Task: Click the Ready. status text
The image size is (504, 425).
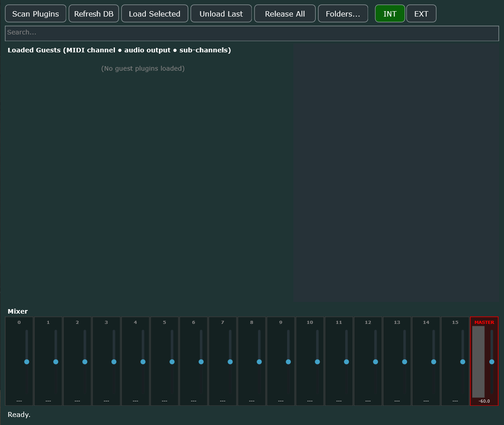Action: click(x=19, y=415)
